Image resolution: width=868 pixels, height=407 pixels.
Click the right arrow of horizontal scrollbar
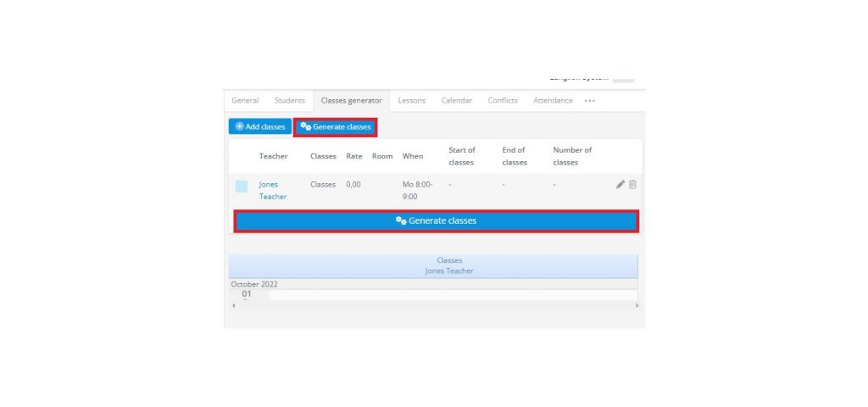point(637,305)
